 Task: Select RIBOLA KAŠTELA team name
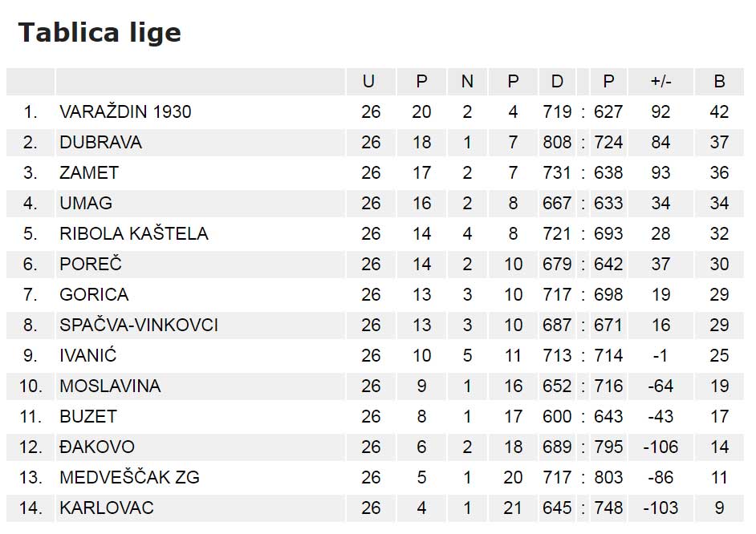[x=133, y=233]
